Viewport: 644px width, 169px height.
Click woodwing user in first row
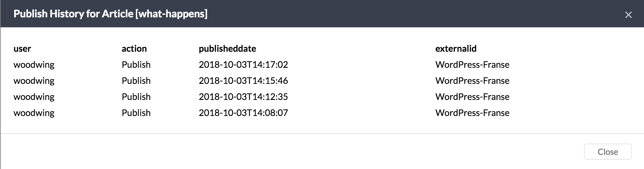[x=34, y=65]
